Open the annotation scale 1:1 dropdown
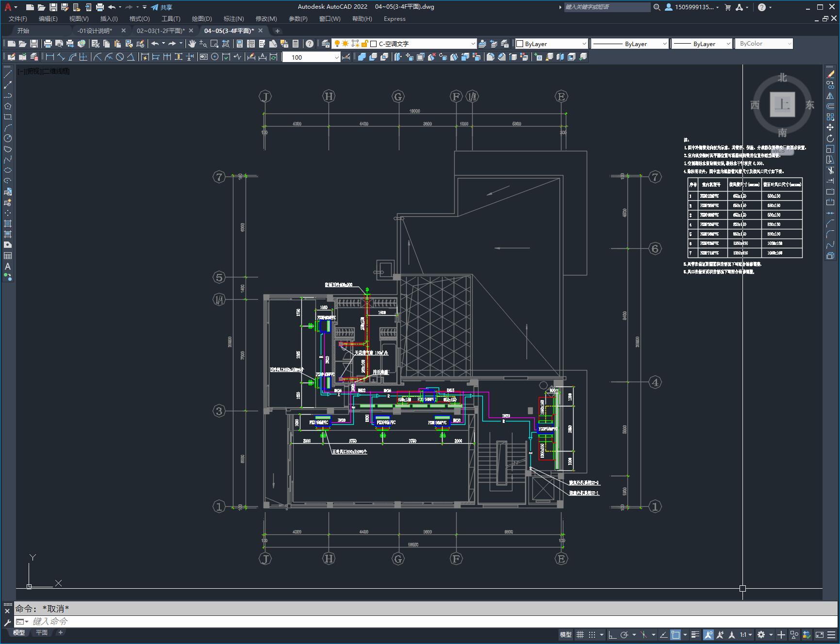 pos(746,635)
